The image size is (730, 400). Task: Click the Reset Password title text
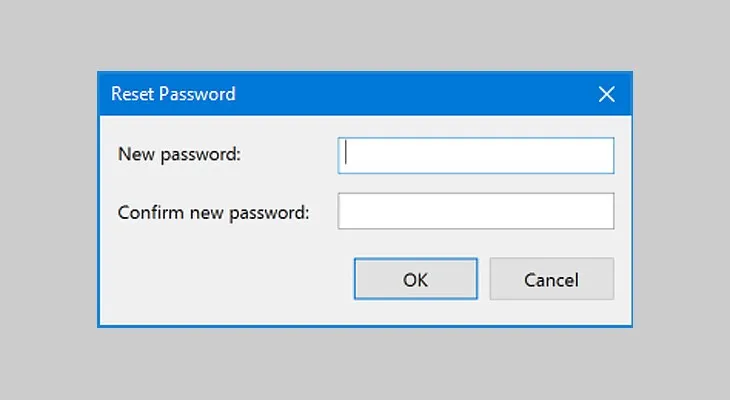[173, 95]
